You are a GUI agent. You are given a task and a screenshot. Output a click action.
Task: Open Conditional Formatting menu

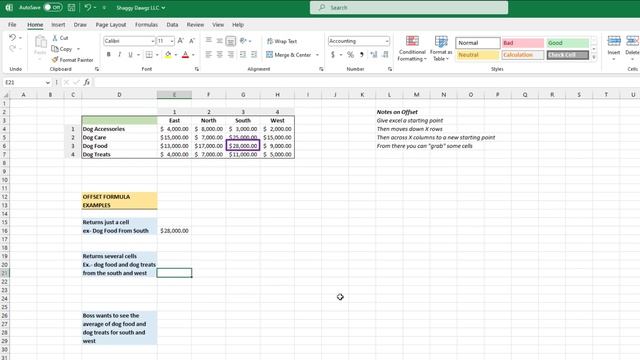pyautogui.click(x=412, y=48)
